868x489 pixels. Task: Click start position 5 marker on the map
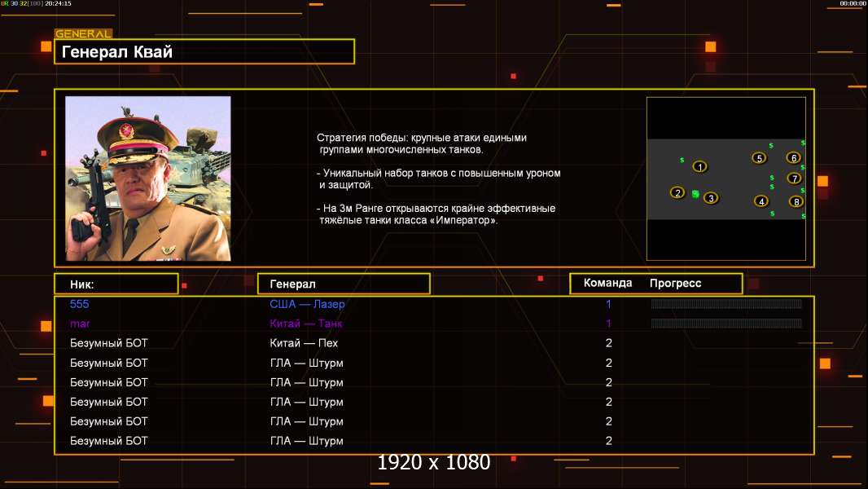[x=759, y=158]
